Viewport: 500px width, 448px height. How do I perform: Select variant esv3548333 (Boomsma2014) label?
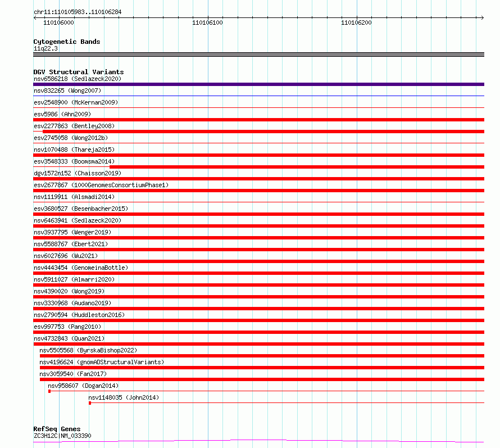[74, 161]
